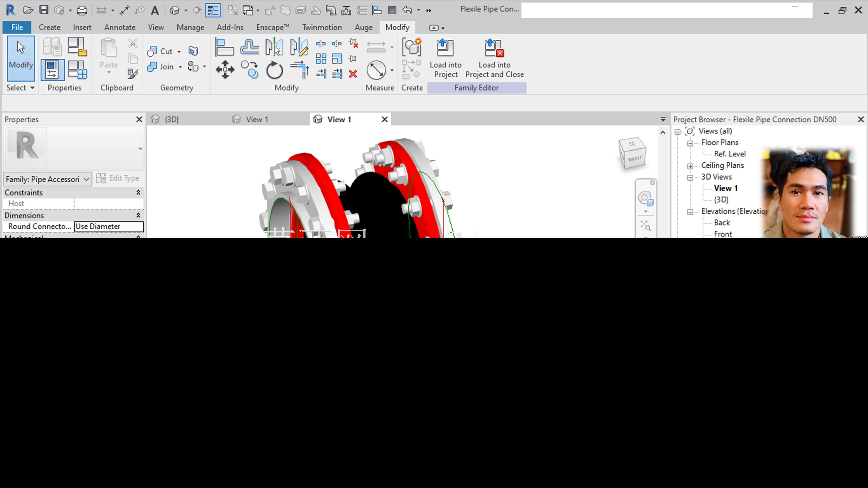The height and width of the screenshot is (488, 868).
Task: Save the family with the Save icon
Action: (x=44, y=10)
